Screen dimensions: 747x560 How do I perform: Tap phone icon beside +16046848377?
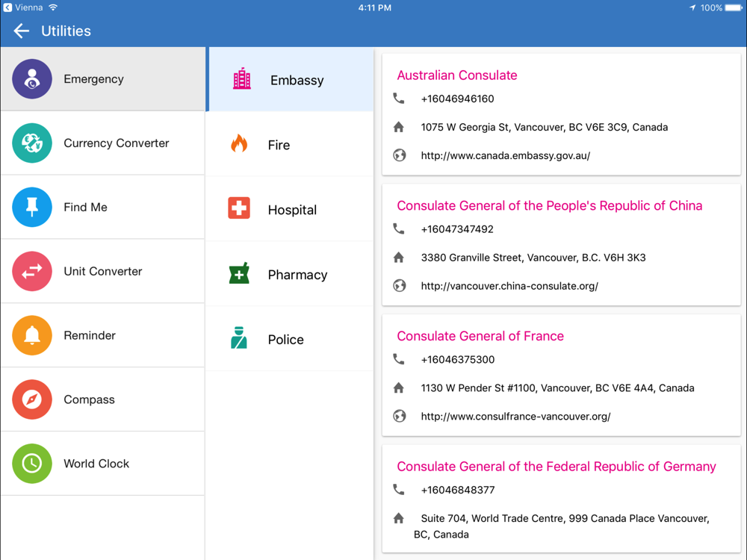pyautogui.click(x=399, y=490)
